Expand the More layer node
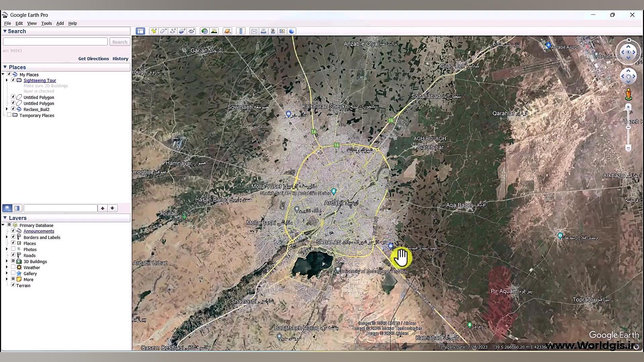The height and width of the screenshot is (362, 644). [x=7, y=279]
